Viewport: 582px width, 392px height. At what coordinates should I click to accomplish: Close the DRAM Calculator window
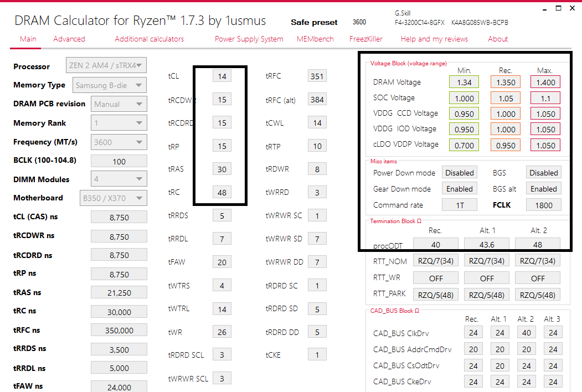(573, 8)
